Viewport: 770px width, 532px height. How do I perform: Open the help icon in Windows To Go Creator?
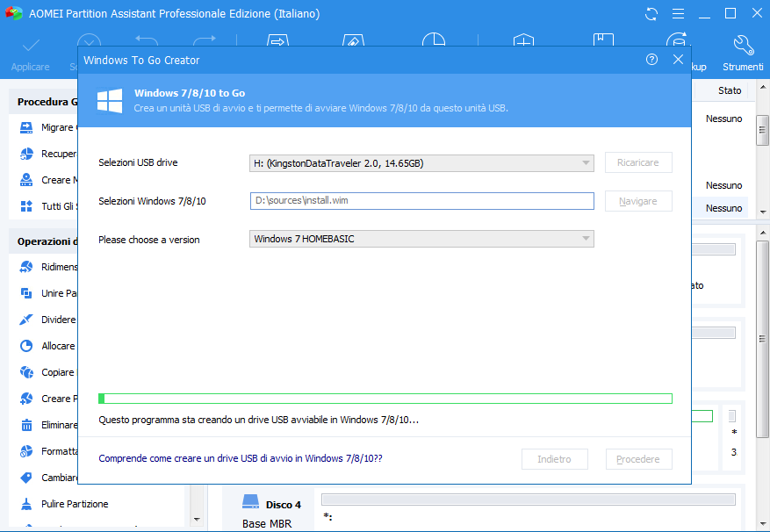click(651, 60)
